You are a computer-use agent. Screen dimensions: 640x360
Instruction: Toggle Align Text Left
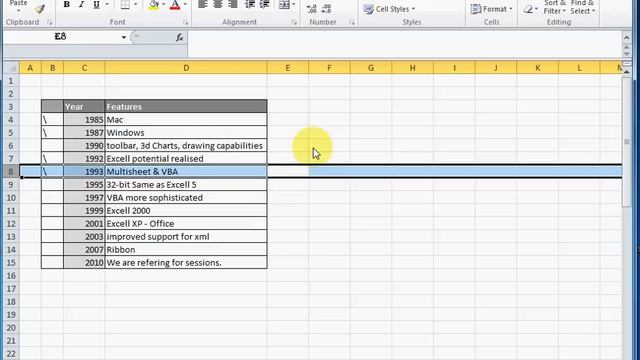coord(203,5)
